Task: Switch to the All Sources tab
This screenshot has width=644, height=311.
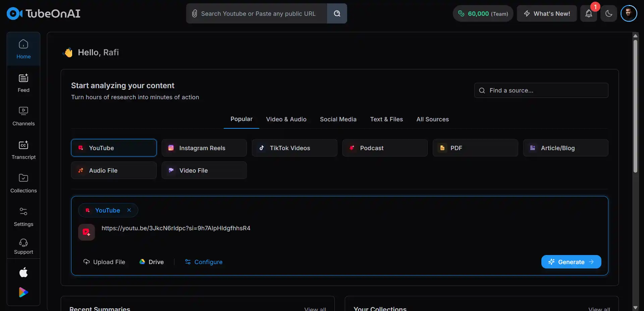Action: pyautogui.click(x=433, y=119)
